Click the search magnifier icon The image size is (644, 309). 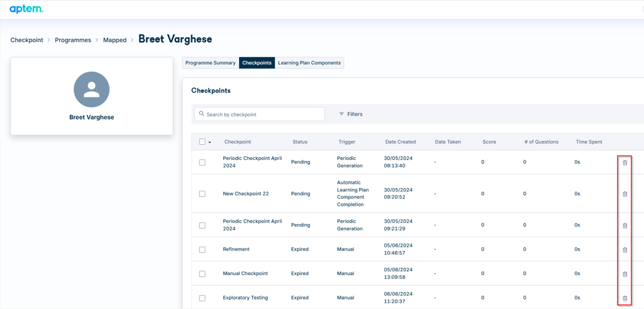point(201,114)
